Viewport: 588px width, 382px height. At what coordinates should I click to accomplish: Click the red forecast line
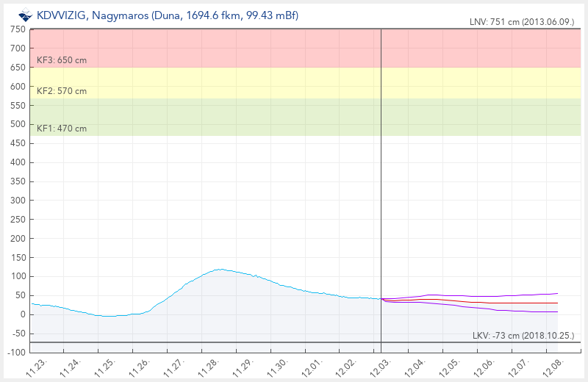(x=478, y=302)
